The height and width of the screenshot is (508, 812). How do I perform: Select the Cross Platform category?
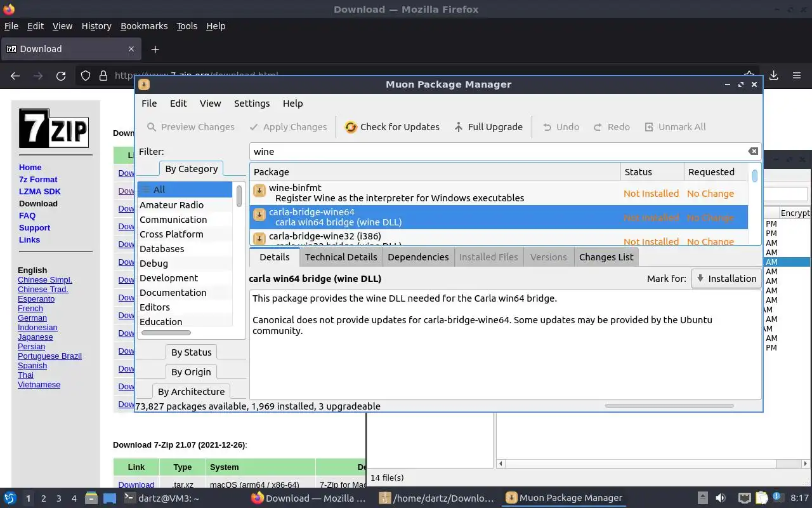click(x=185, y=234)
